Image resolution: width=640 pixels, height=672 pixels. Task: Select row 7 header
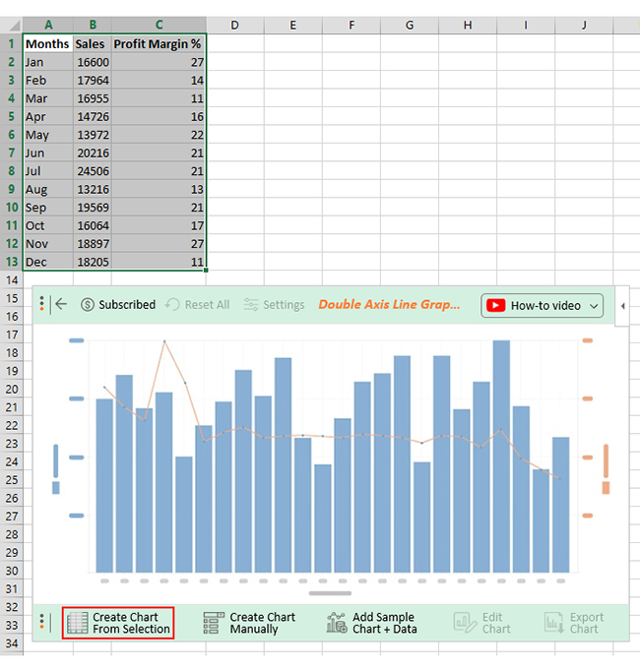[11, 153]
